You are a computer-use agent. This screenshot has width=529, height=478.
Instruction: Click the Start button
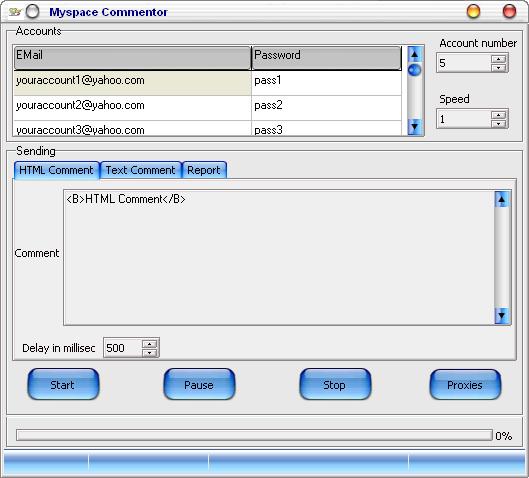tap(63, 385)
